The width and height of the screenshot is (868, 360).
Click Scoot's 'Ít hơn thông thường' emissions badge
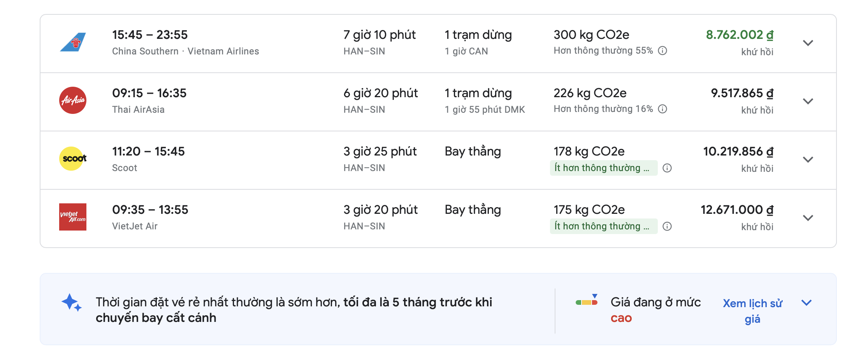click(603, 168)
